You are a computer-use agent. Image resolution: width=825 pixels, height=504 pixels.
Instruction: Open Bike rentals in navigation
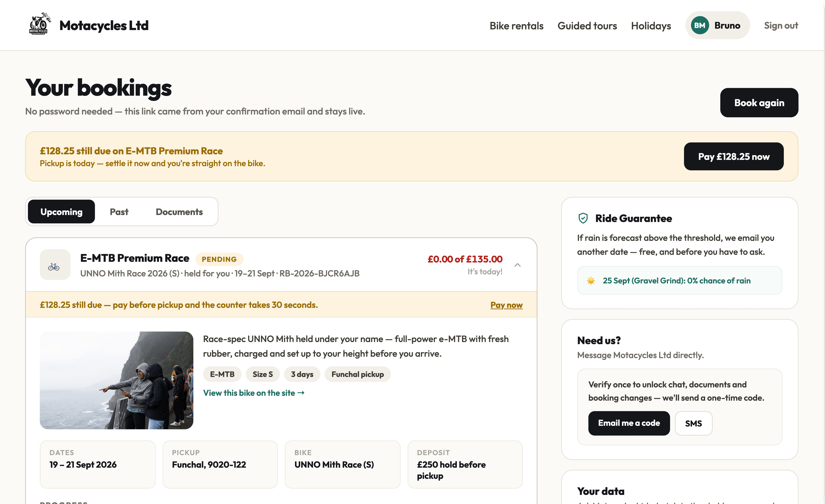click(516, 25)
